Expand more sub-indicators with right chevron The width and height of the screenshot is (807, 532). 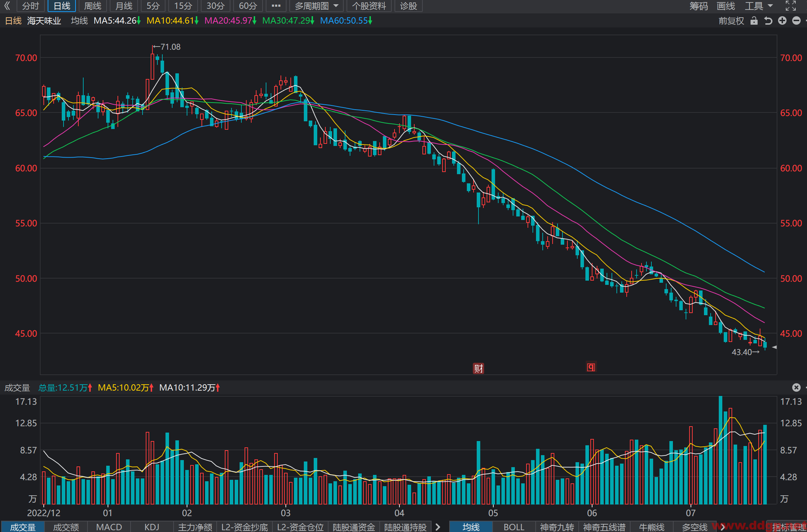click(x=438, y=527)
